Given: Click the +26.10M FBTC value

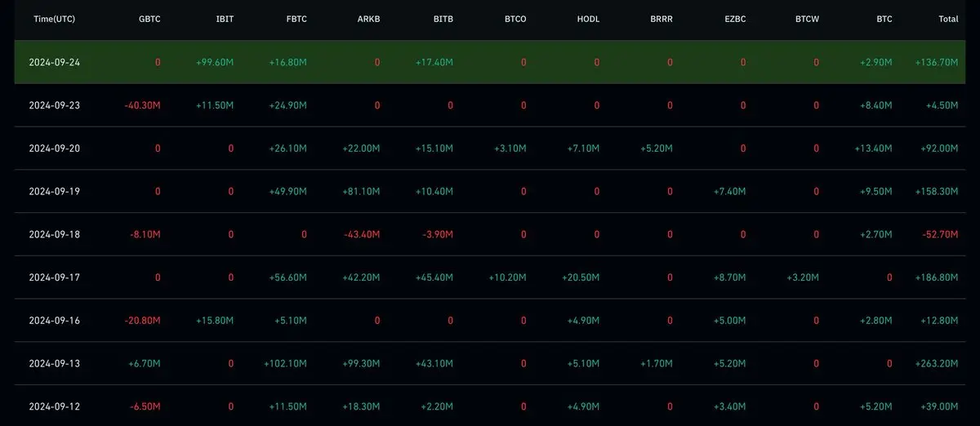Looking at the screenshot, I should [x=288, y=149].
